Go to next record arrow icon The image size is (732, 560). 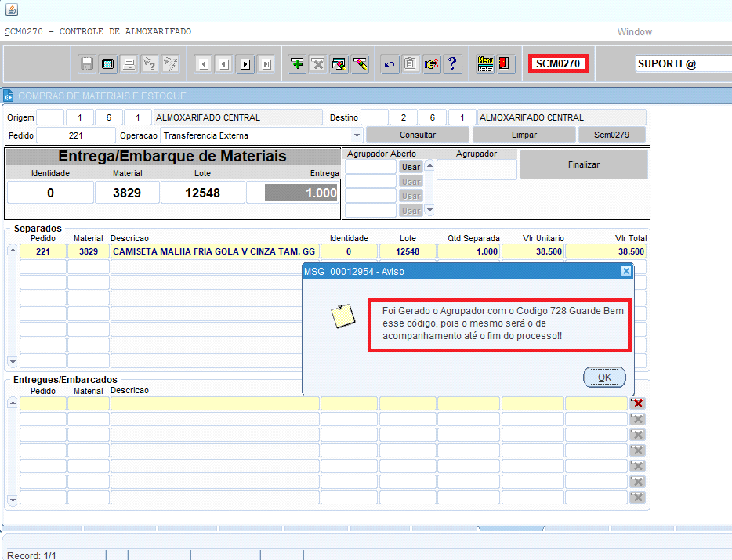click(245, 64)
